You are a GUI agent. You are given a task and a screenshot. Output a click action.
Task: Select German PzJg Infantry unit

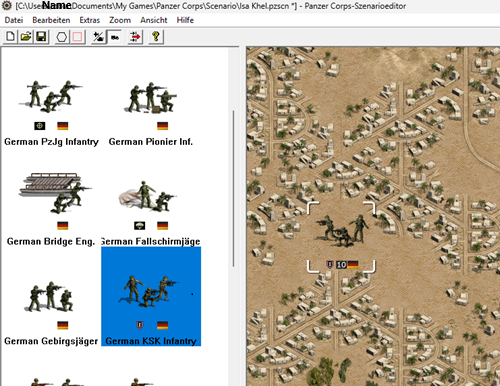[x=51, y=113]
